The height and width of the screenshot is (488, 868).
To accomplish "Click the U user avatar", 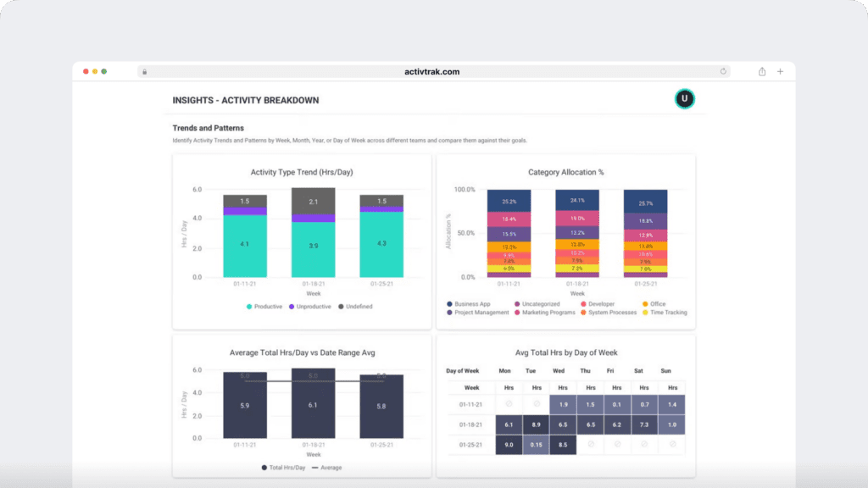I will point(684,98).
